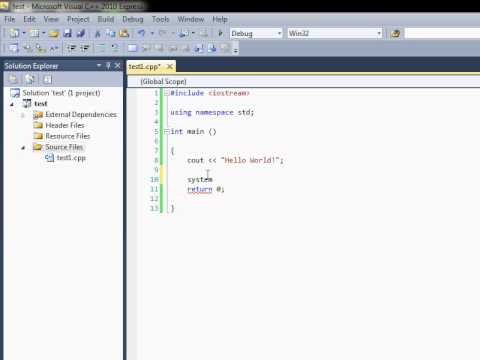480x360 pixels.
Task: Open the Undo history dropdown arrow
Action: pos(152,33)
